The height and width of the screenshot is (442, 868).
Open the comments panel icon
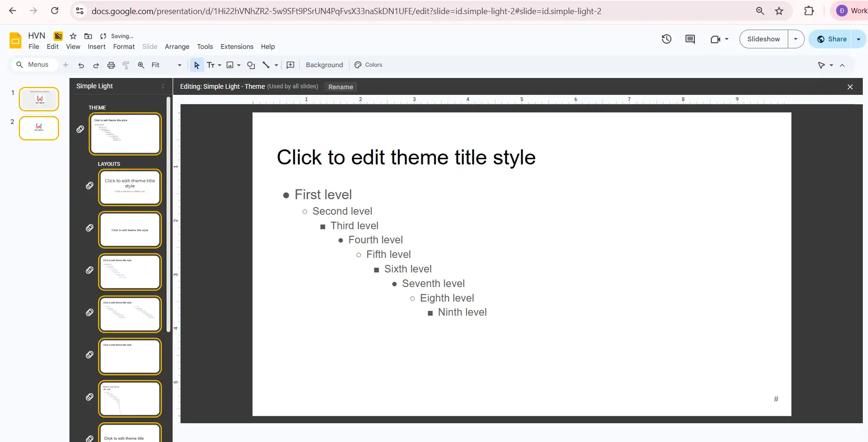690,39
